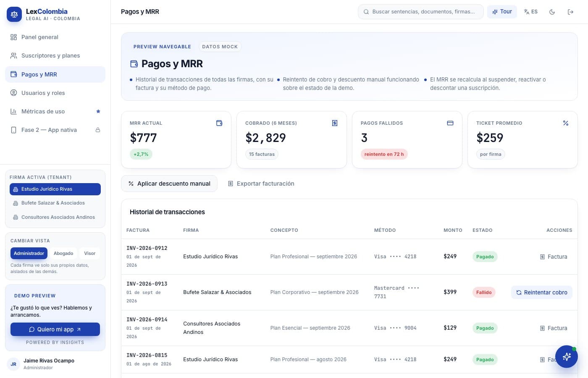Click the lock icon beside Fase 2
Viewport: 588px width, 378px height.
point(98,130)
